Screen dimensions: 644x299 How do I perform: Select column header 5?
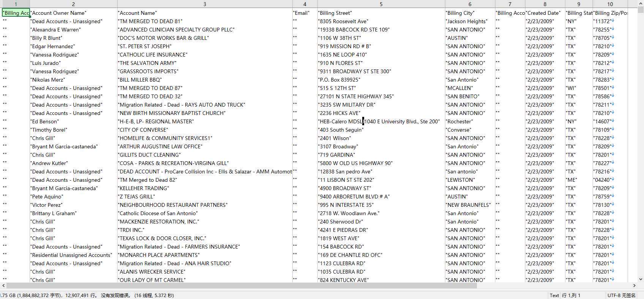tap(381, 4)
